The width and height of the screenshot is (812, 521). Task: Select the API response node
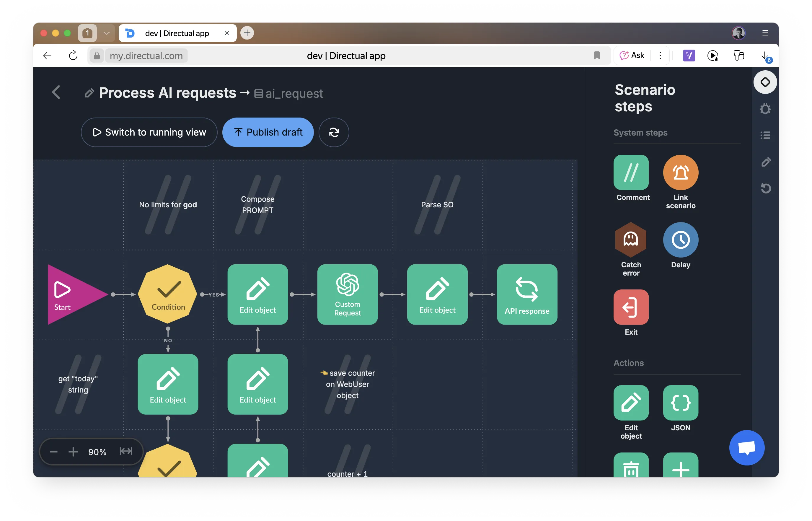point(526,294)
